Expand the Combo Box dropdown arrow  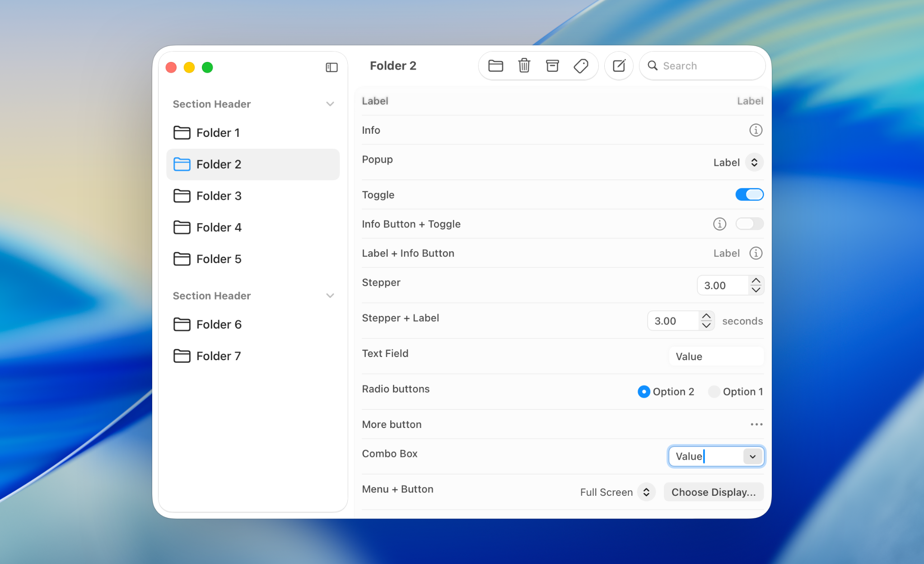point(752,456)
